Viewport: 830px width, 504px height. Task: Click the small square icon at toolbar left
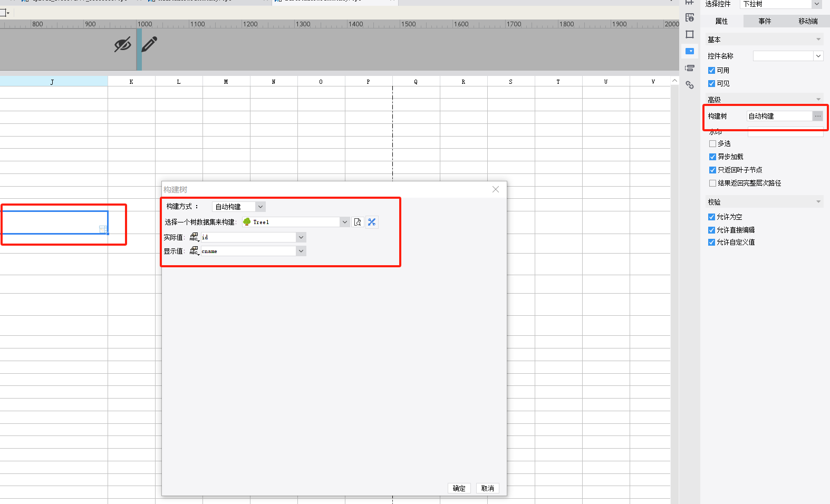point(4,12)
